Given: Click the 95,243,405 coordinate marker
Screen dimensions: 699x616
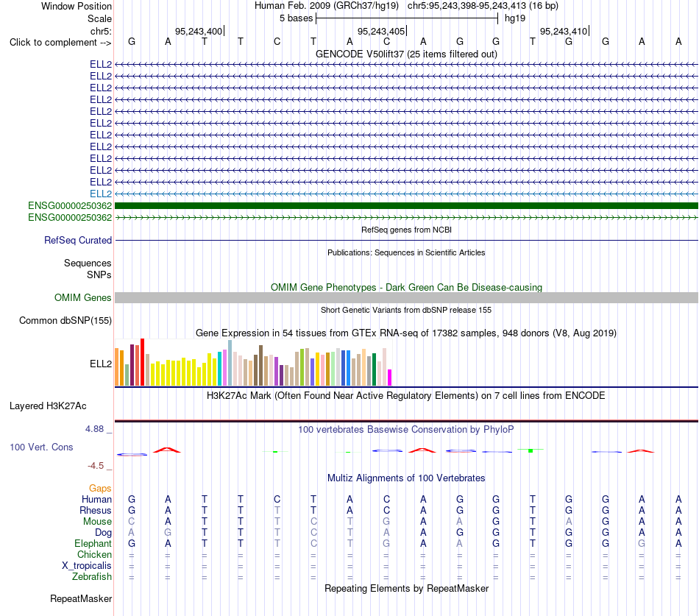Looking at the screenshot, I should click(381, 31).
